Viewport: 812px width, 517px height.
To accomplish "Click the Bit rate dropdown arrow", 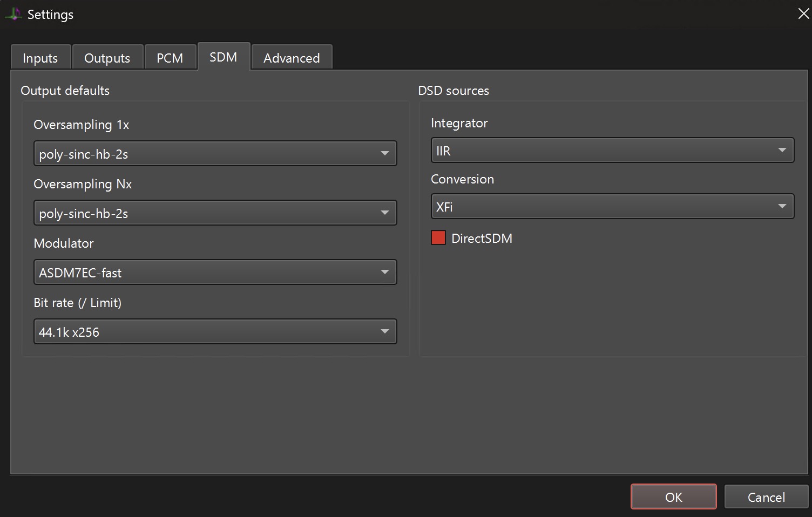I will click(384, 331).
